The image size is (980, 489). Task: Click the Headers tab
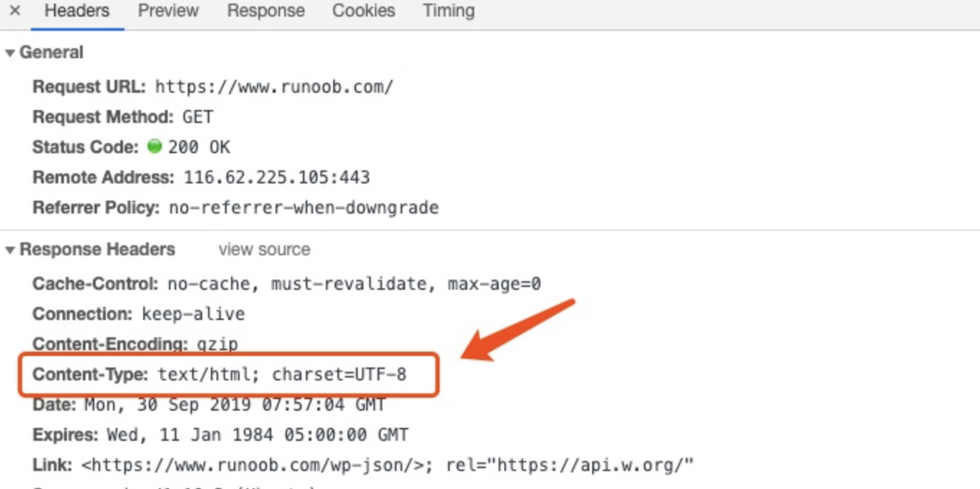77,11
